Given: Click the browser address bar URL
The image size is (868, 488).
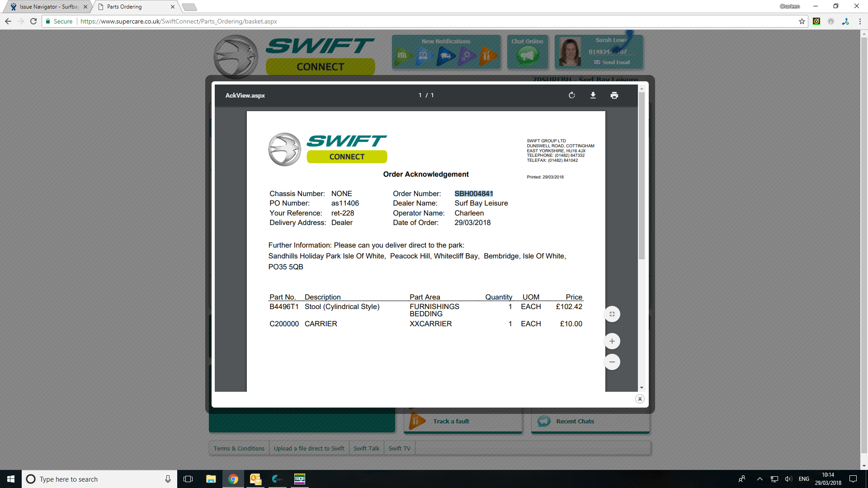Looking at the screenshot, I should [179, 21].
